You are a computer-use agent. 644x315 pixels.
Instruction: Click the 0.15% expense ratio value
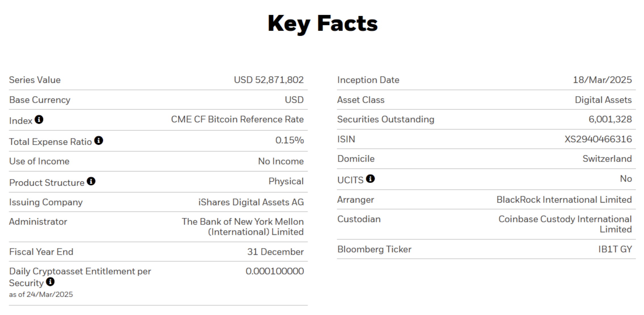tap(289, 140)
